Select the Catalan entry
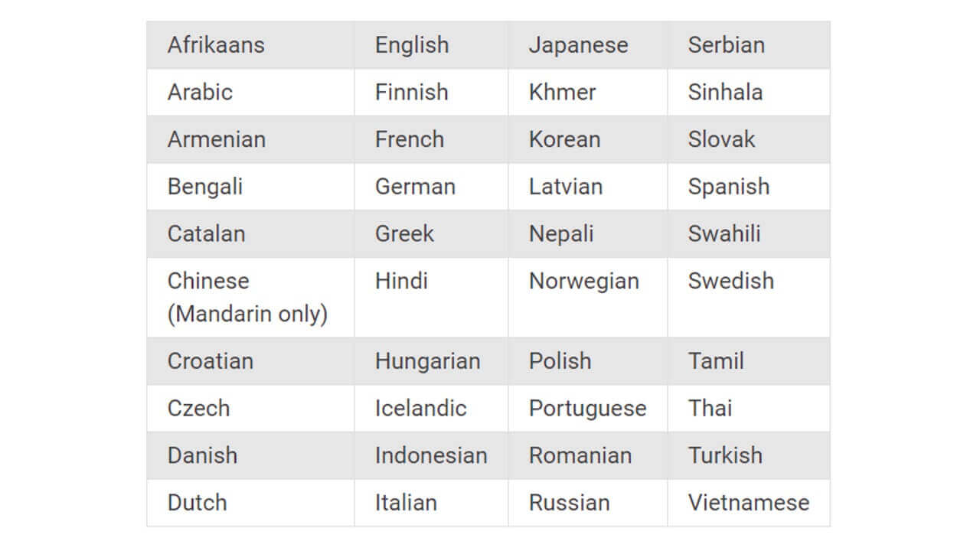 click(207, 234)
